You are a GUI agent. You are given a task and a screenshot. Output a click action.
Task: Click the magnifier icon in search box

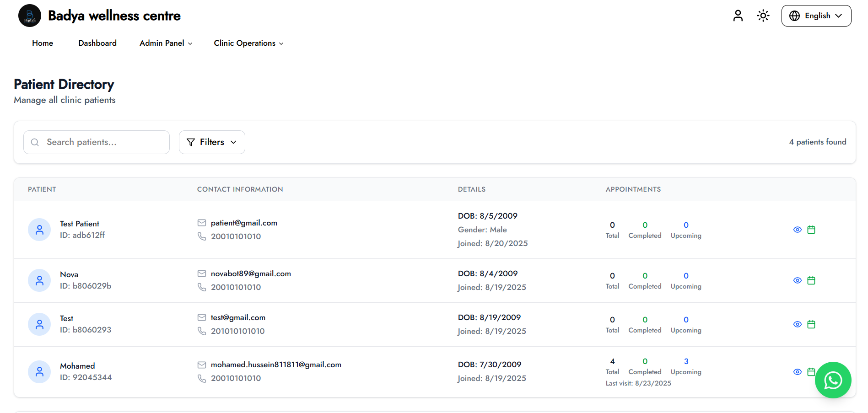pyautogui.click(x=35, y=142)
